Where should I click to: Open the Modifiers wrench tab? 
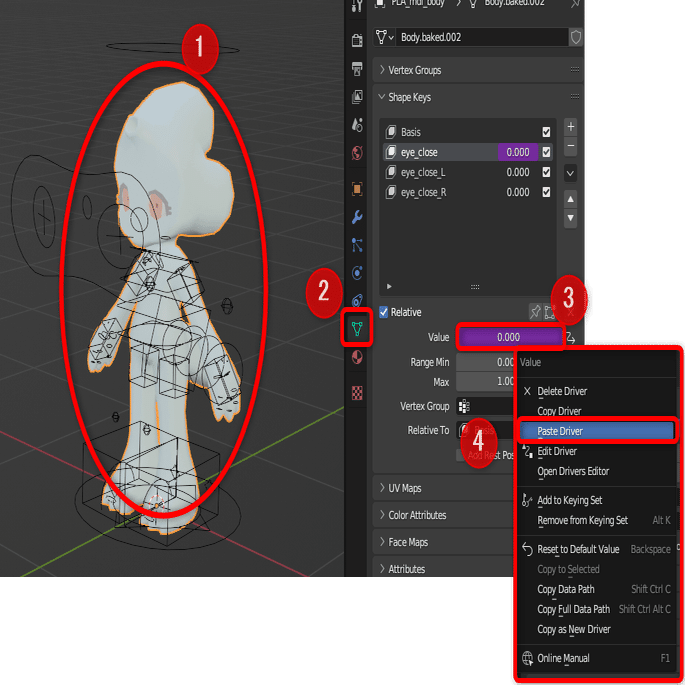tap(357, 217)
